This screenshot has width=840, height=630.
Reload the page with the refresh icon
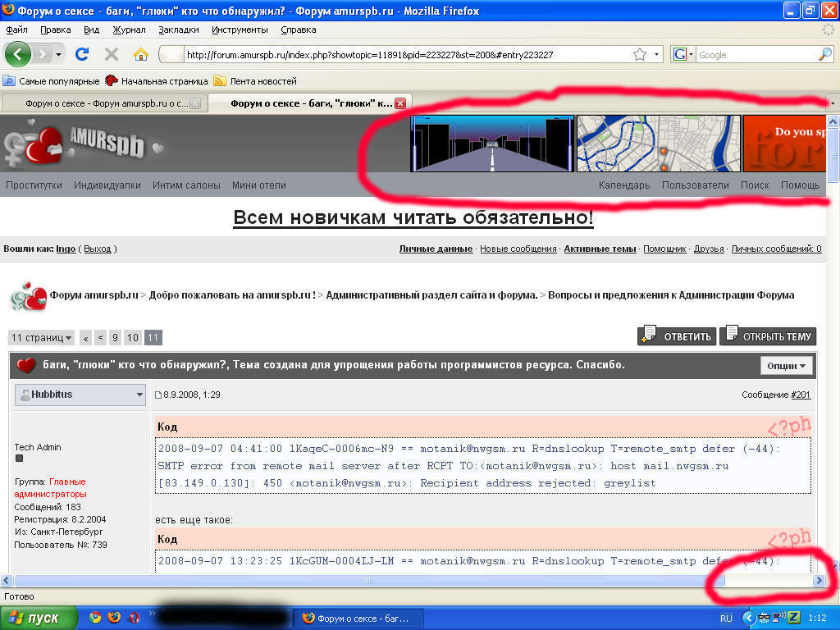(82, 54)
